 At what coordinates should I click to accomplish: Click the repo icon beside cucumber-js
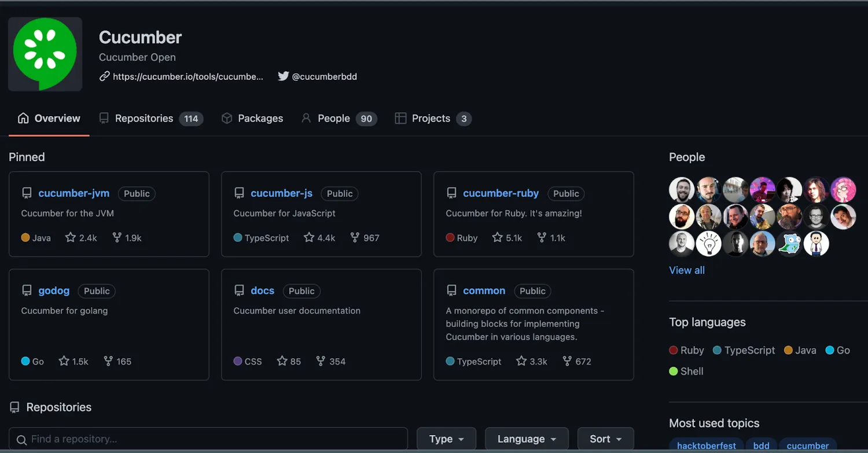(239, 194)
